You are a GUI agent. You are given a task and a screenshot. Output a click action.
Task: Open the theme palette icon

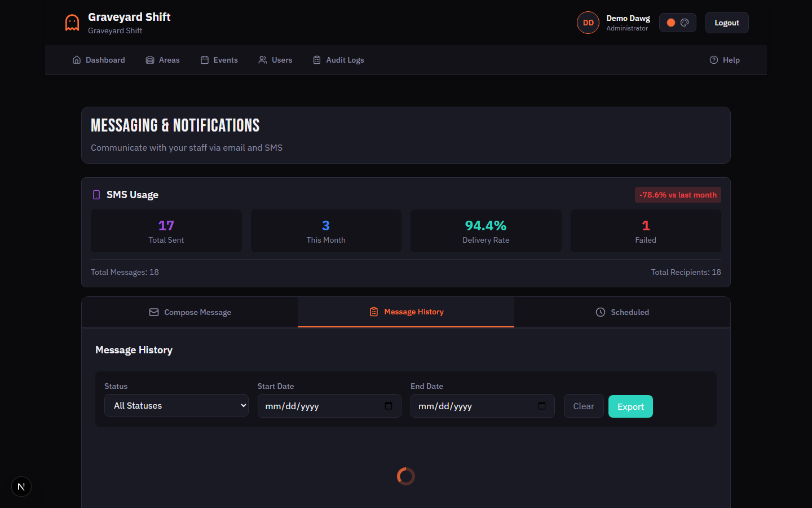click(685, 23)
